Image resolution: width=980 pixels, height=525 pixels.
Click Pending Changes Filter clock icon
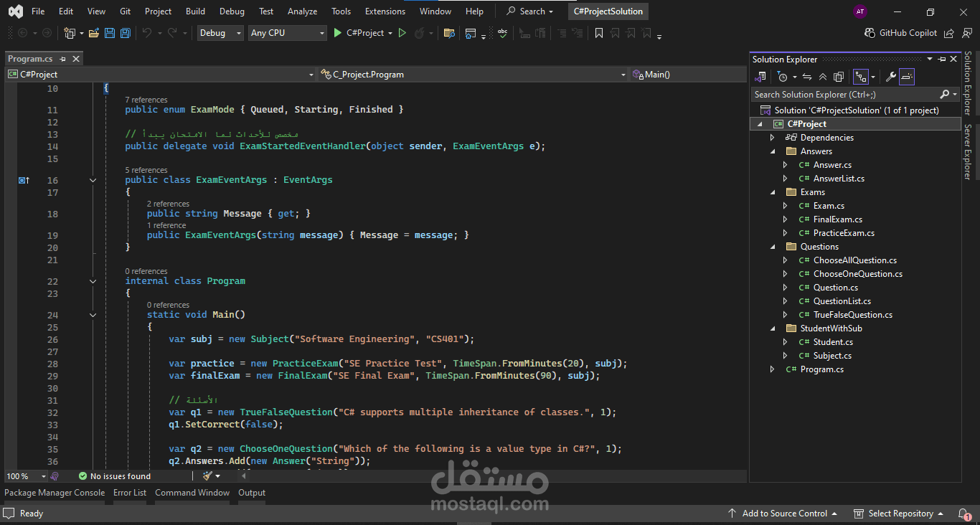coord(783,77)
